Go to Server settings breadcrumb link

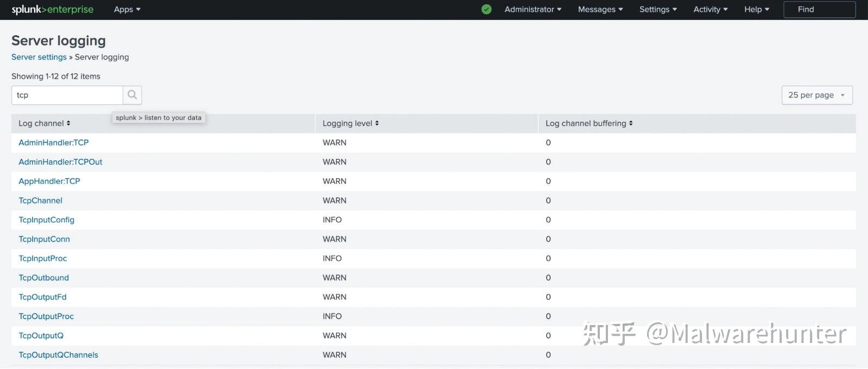click(39, 57)
